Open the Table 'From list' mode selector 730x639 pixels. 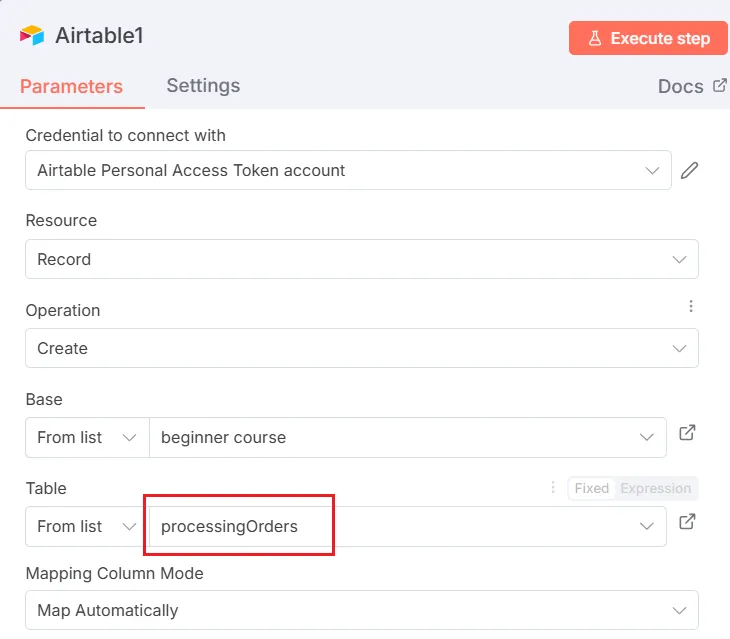pyautogui.click(x=86, y=526)
